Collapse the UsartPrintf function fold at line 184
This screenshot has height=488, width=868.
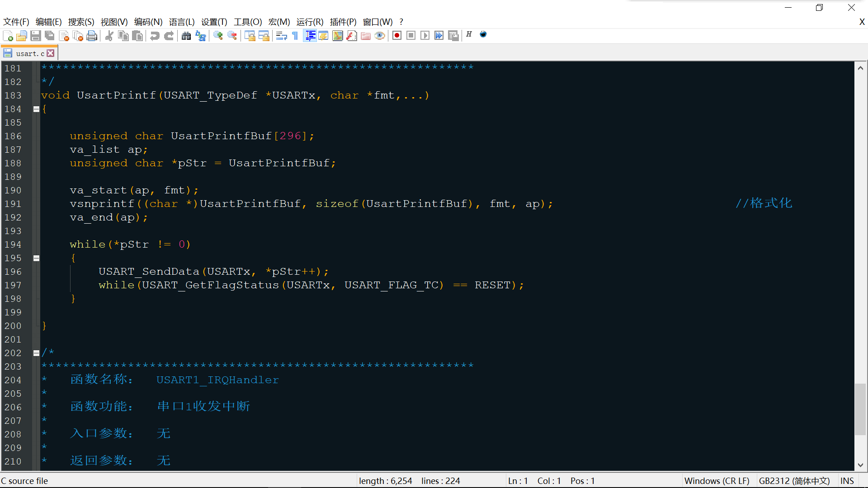coord(36,109)
